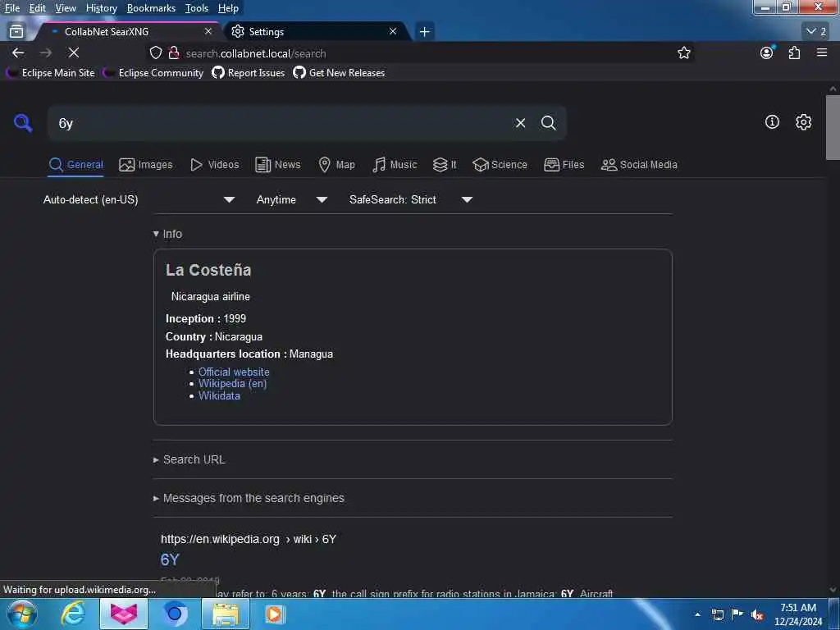Open Eclipse Main Site bookmark
The image size is (840, 630).
click(52, 73)
